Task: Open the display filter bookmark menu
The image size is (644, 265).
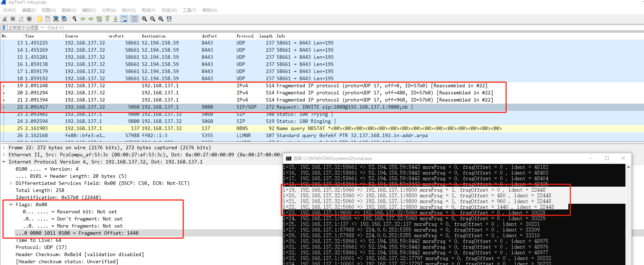Action: 4,28
